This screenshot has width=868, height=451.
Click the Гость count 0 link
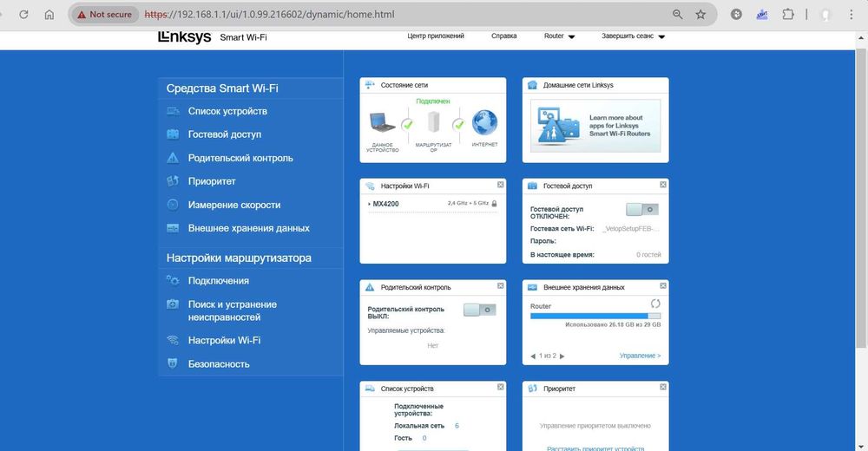(424, 438)
